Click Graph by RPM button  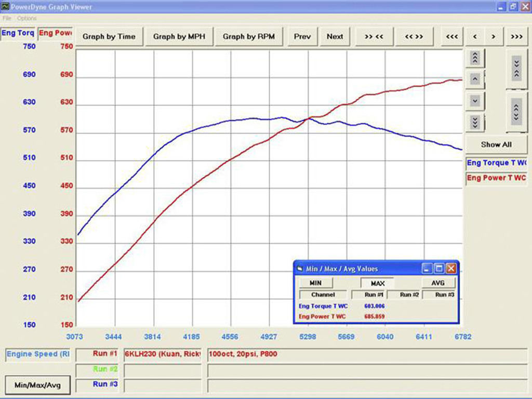(249, 36)
